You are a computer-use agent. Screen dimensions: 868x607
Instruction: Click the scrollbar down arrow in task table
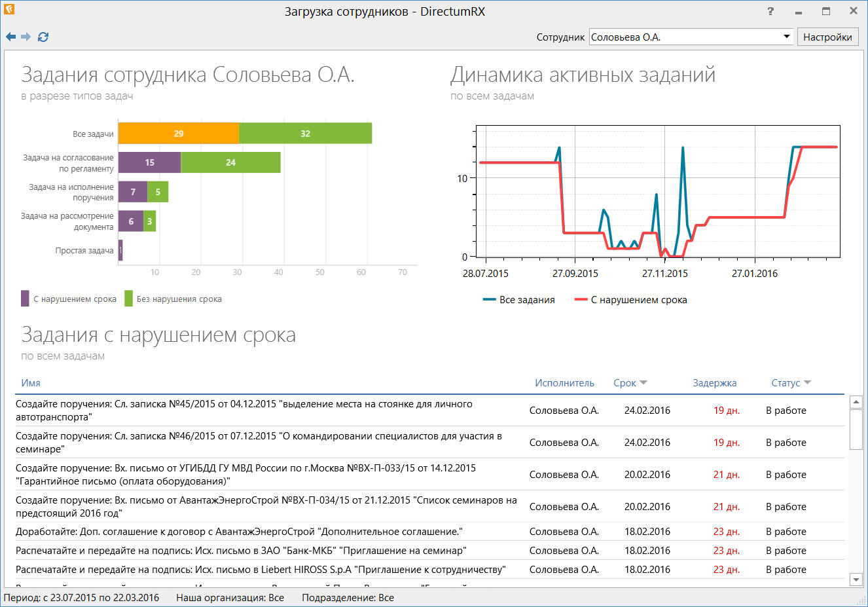pyautogui.click(x=856, y=579)
